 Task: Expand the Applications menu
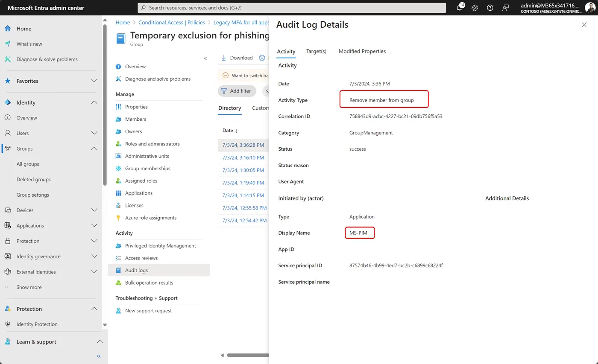tap(94, 225)
